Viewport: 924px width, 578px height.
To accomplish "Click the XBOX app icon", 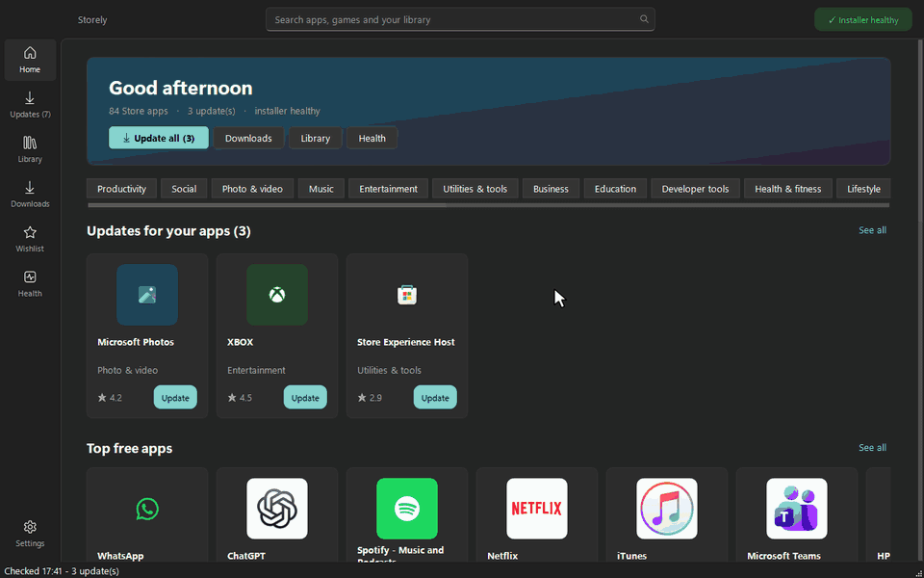I will click(x=277, y=295).
